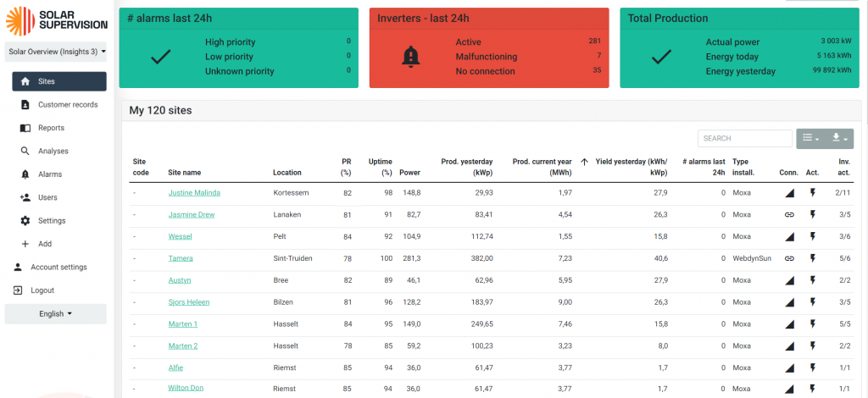Click activity bolt icon for Alfie row
This screenshot has height=398, width=868.
[x=813, y=368]
